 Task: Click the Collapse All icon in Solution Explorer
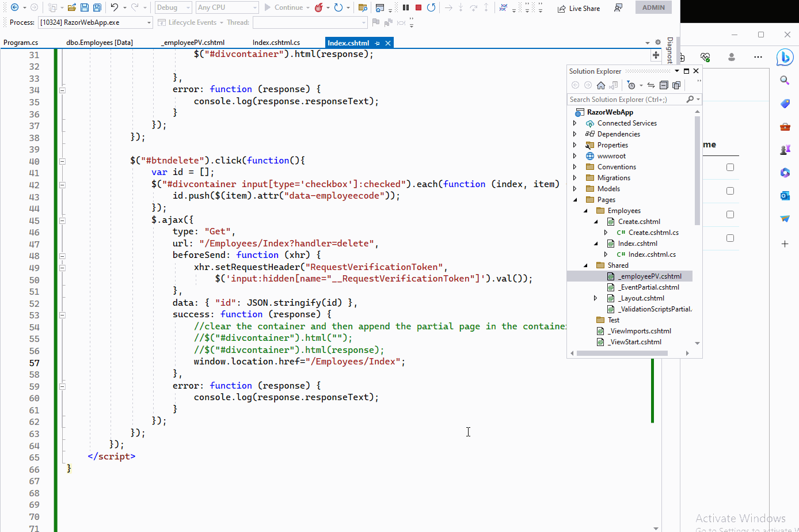click(x=664, y=85)
